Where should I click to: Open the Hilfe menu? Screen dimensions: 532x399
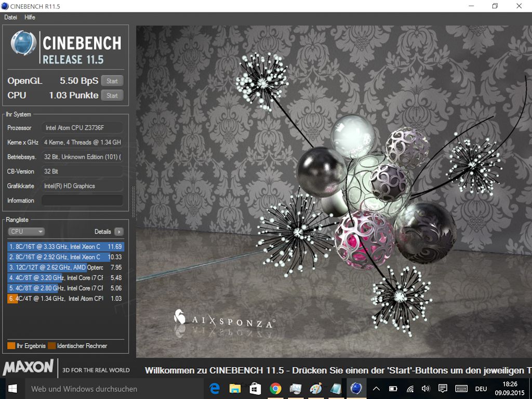(30, 17)
